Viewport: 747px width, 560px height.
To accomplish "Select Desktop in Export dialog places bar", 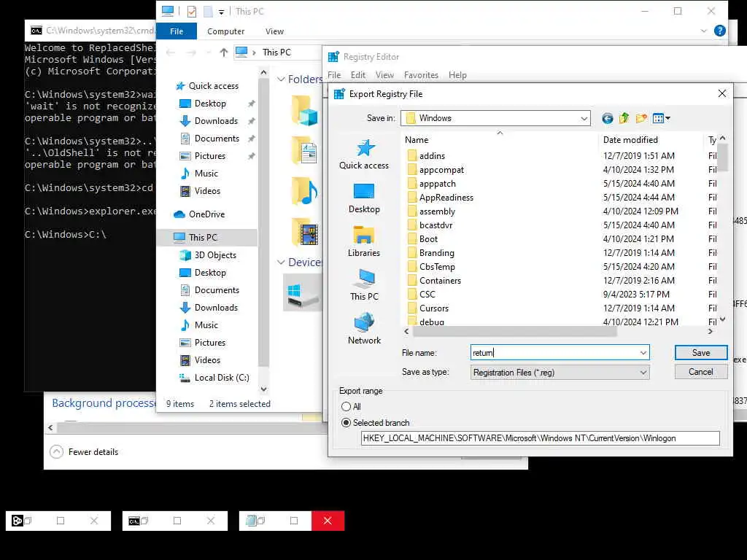I will coord(364,198).
